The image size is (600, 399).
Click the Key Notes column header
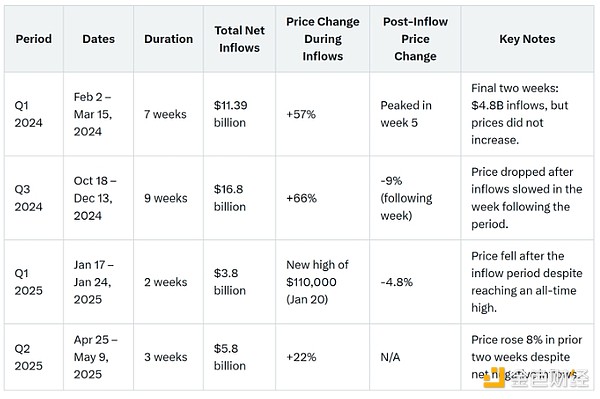point(527,39)
